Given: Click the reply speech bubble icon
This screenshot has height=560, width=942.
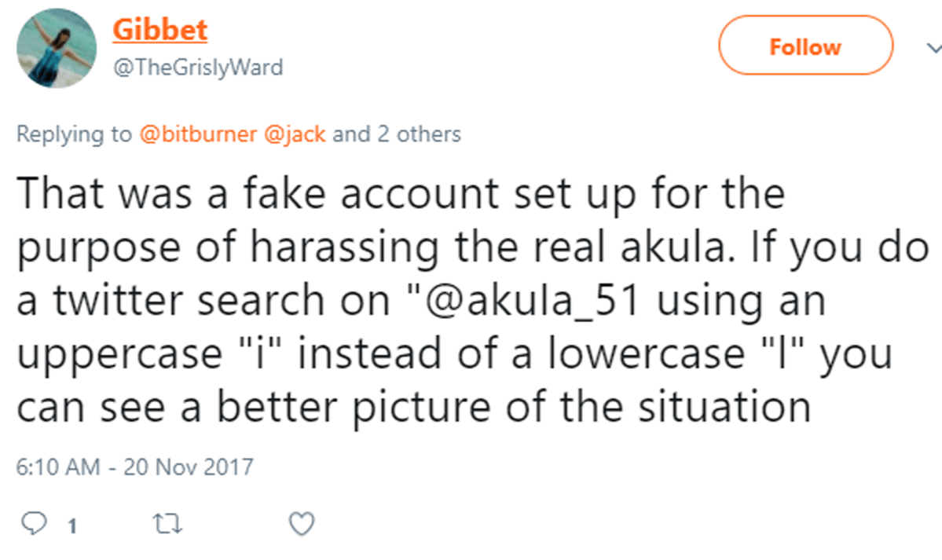Looking at the screenshot, I should pos(31,523).
